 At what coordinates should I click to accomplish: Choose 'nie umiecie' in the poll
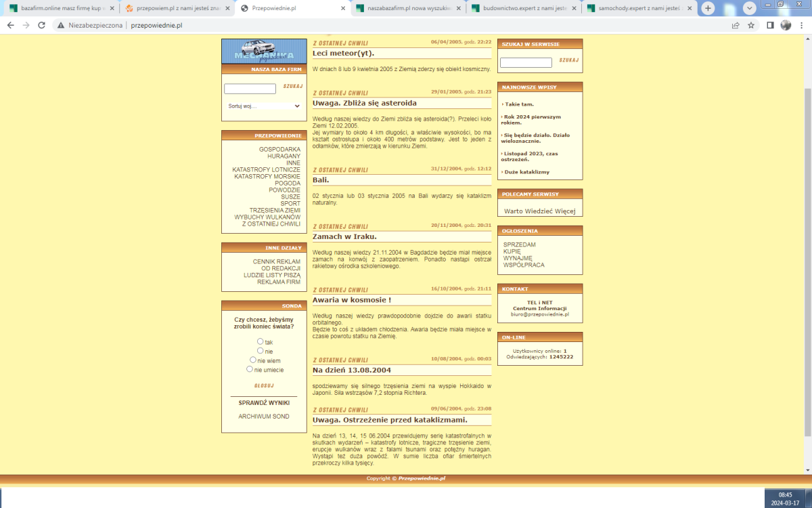[250, 369]
